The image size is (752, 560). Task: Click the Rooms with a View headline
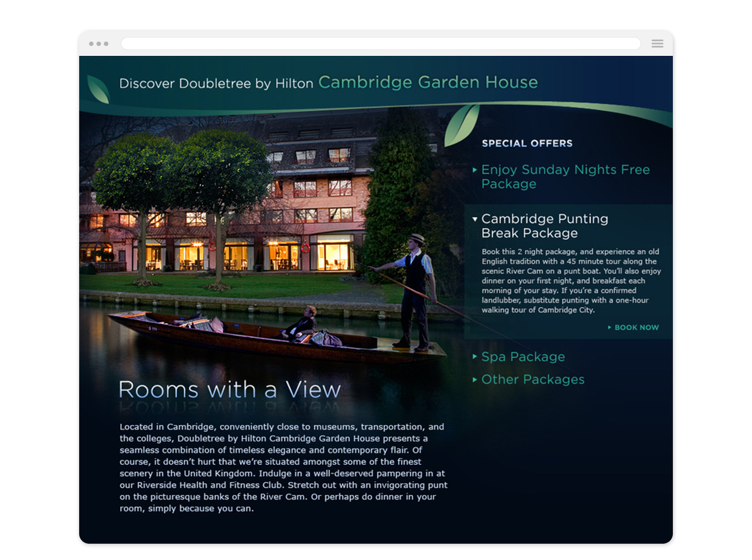point(229,390)
